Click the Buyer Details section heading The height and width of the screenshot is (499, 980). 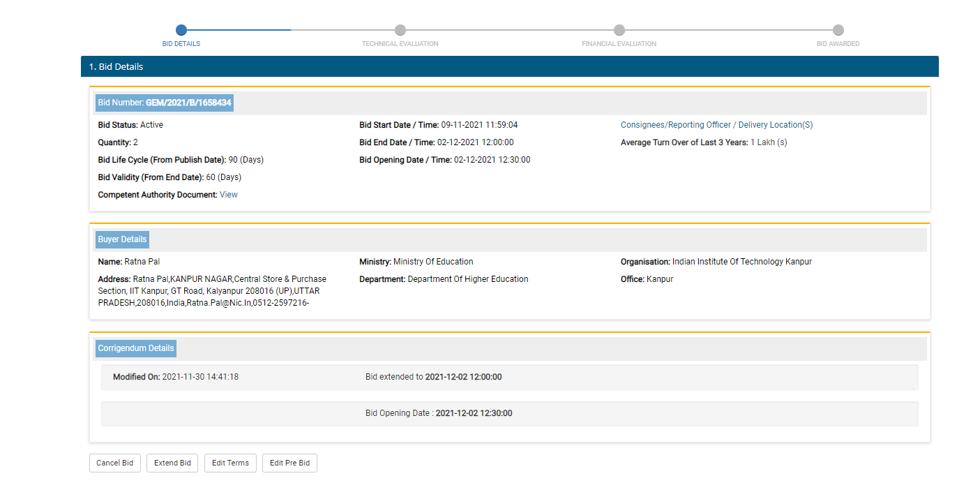122,239
